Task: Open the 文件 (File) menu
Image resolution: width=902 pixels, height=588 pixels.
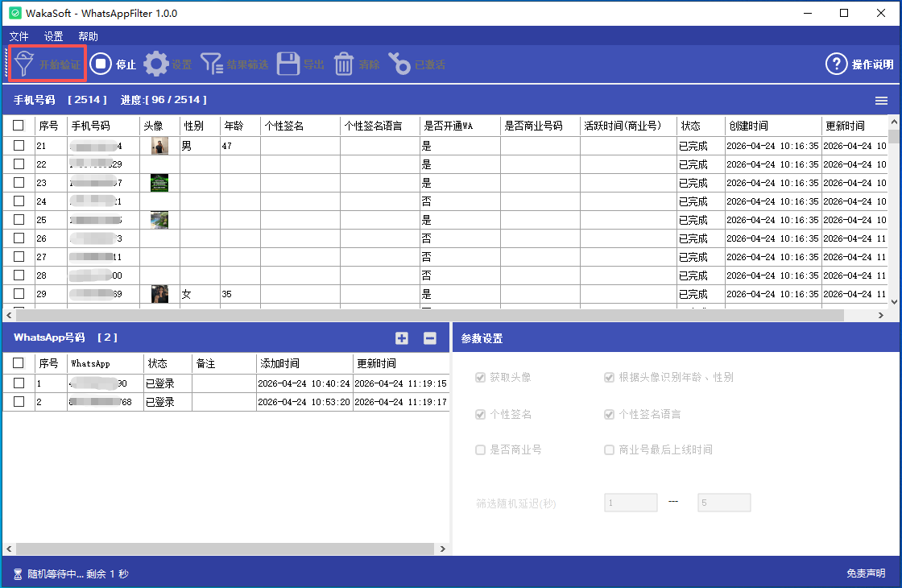Action: 19,36
